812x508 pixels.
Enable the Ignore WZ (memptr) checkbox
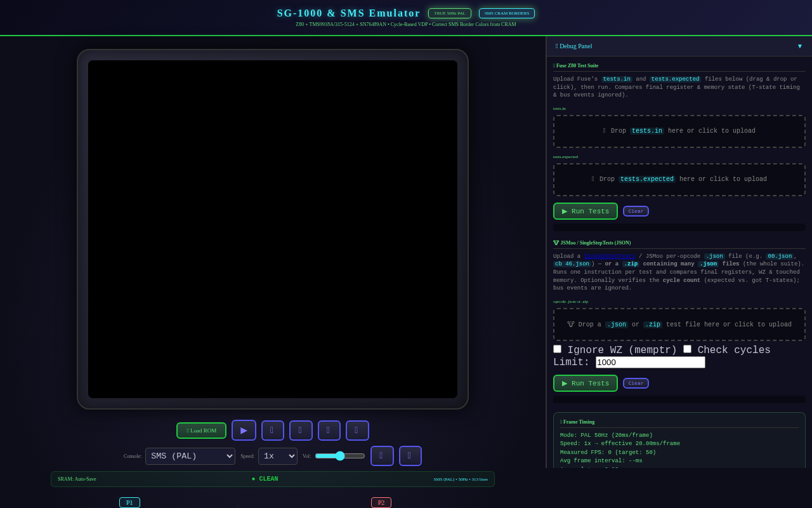click(558, 349)
